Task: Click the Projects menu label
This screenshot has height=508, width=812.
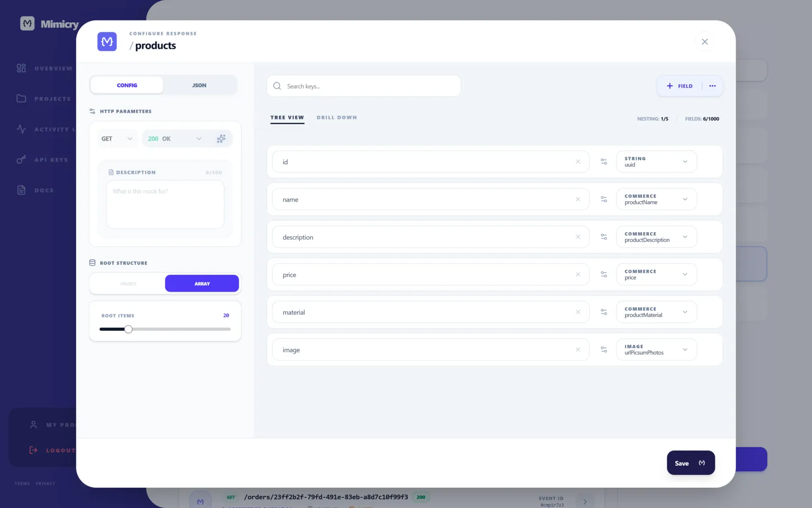Action: click(x=53, y=99)
